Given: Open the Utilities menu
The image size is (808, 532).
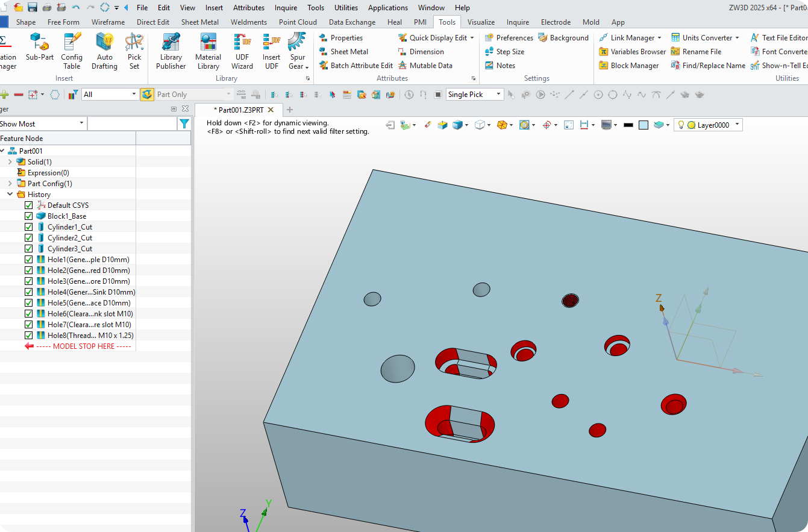Looking at the screenshot, I should tap(346, 8).
